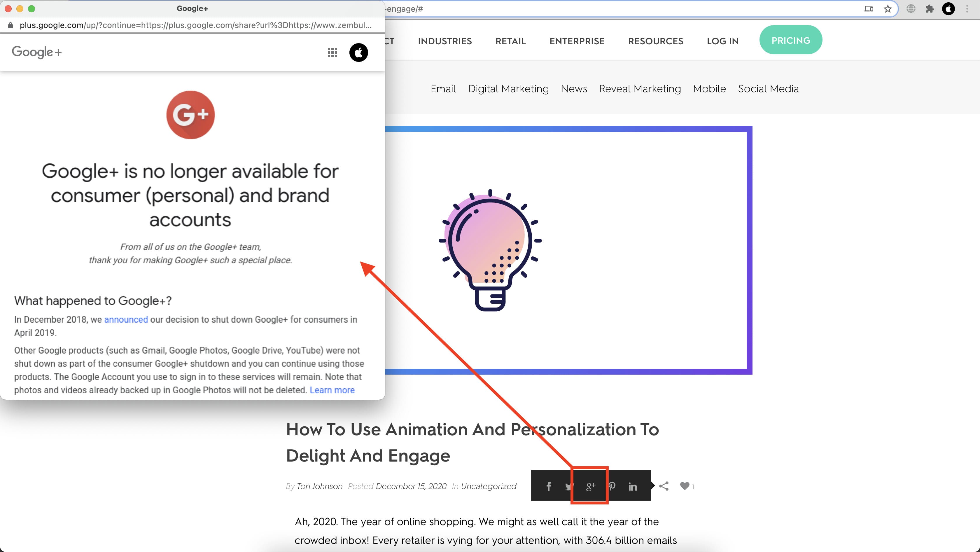Click the globe extension icon
The height and width of the screenshot is (552, 980).
tap(911, 9)
